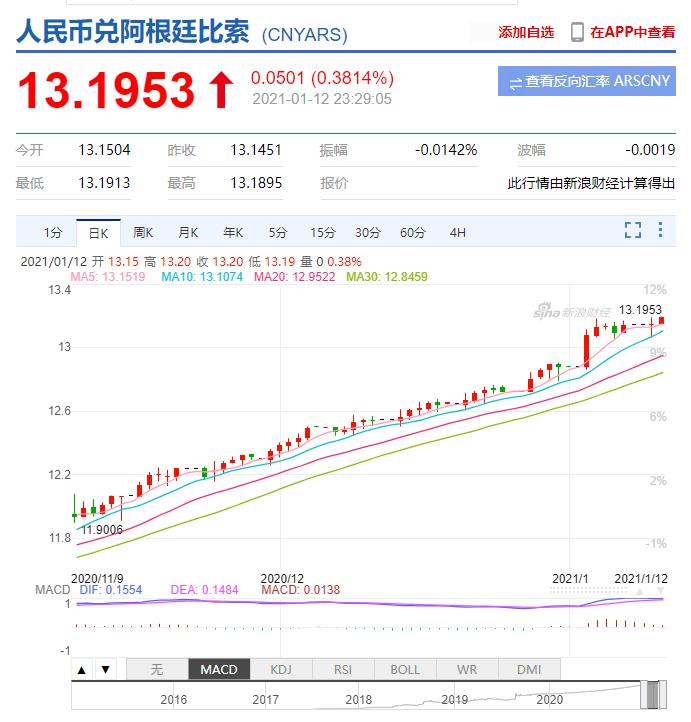The image size is (691, 722).
Task: Click the MA20: 12.9522 legend label
Action: pos(295,277)
